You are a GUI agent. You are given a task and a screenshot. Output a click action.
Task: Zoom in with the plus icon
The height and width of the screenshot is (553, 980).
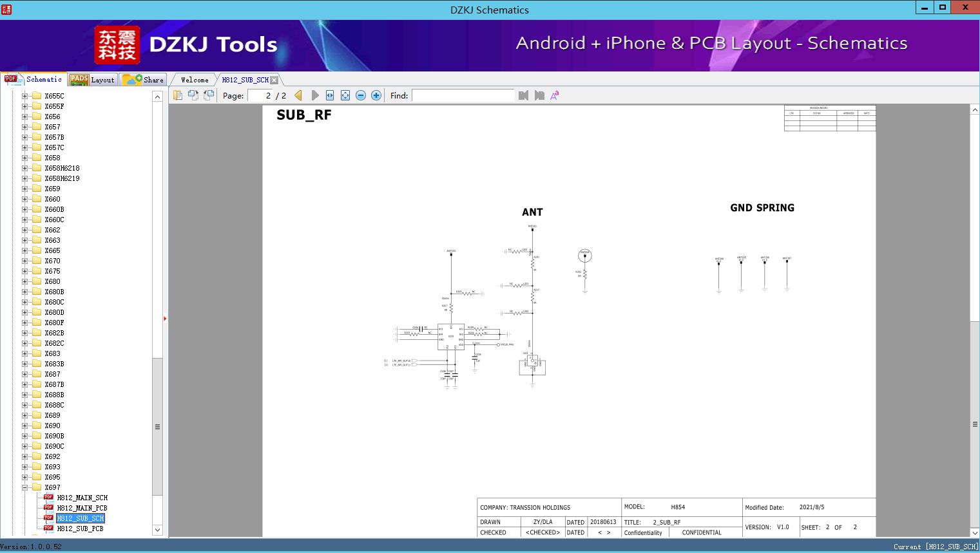[376, 95]
